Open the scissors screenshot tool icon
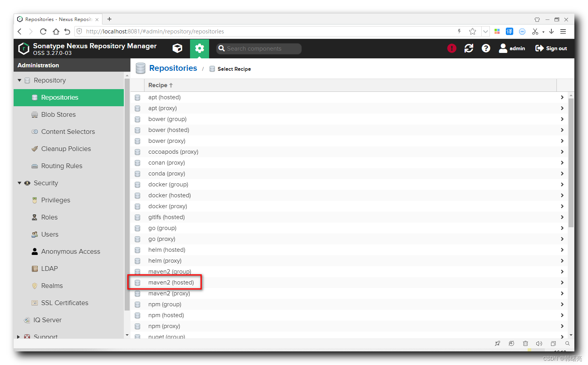 tap(535, 32)
